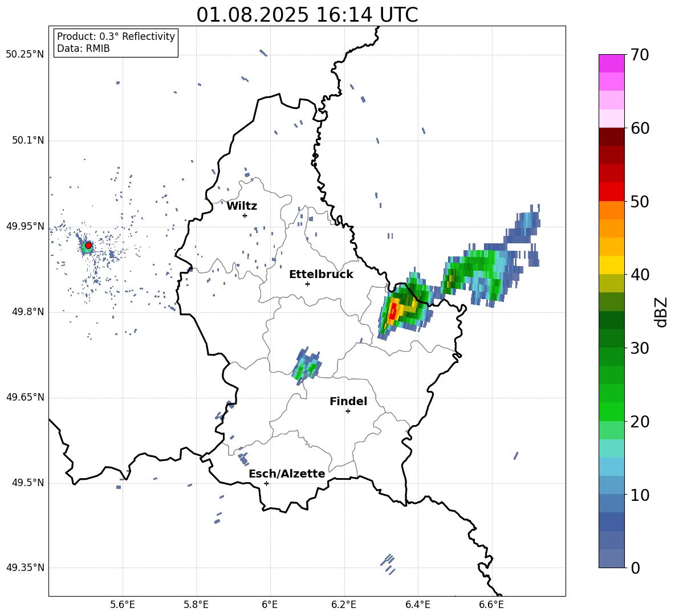Viewport: 675px width, 616px height.
Task: Click the latitude label '50.1°N'
Action: [x=27, y=140]
